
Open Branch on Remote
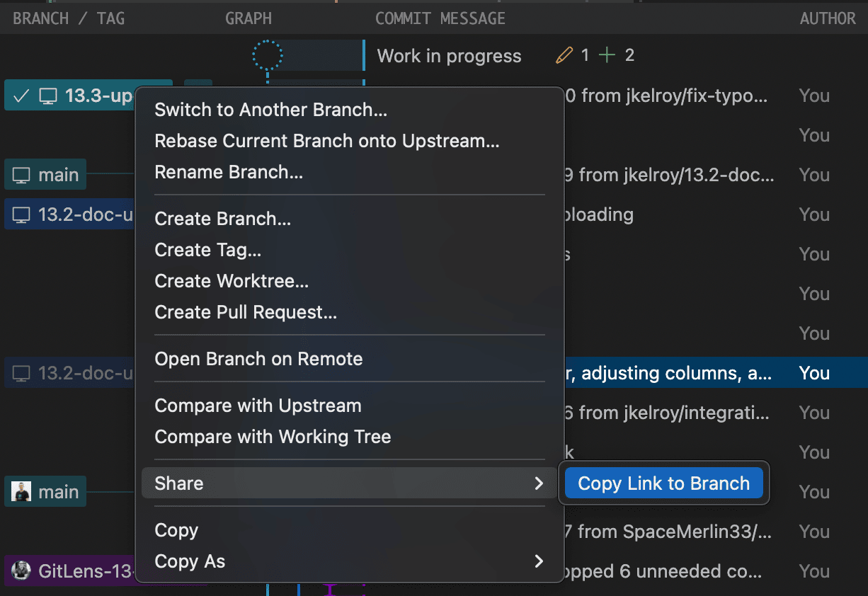coord(258,359)
